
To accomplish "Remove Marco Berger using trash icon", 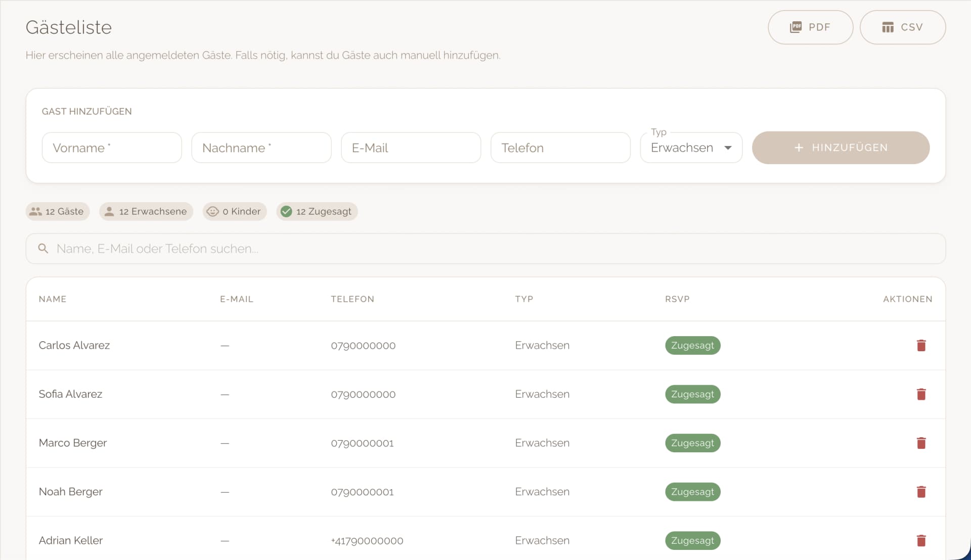I will click(x=921, y=443).
